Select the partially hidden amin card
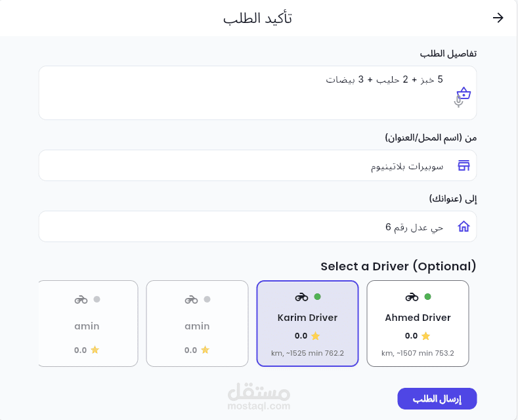 click(x=88, y=324)
